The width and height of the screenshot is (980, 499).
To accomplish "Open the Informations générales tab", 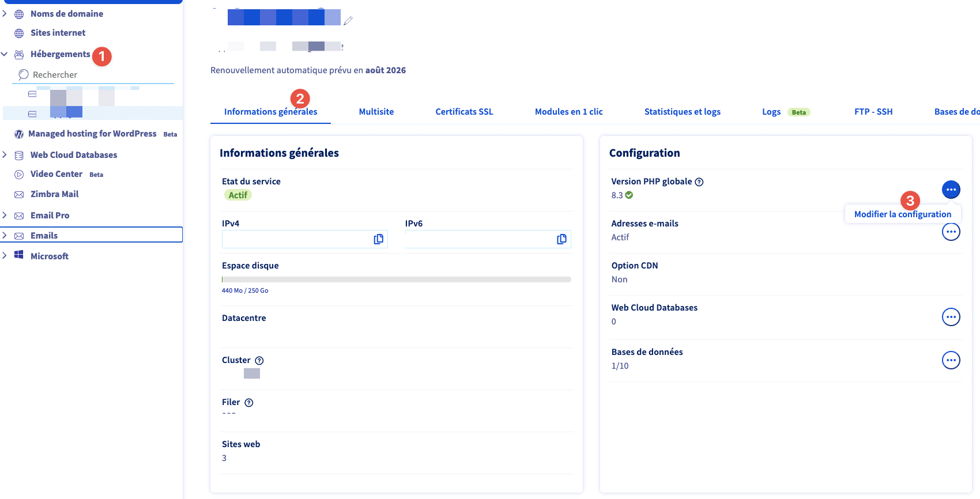I will click(270, 112).
